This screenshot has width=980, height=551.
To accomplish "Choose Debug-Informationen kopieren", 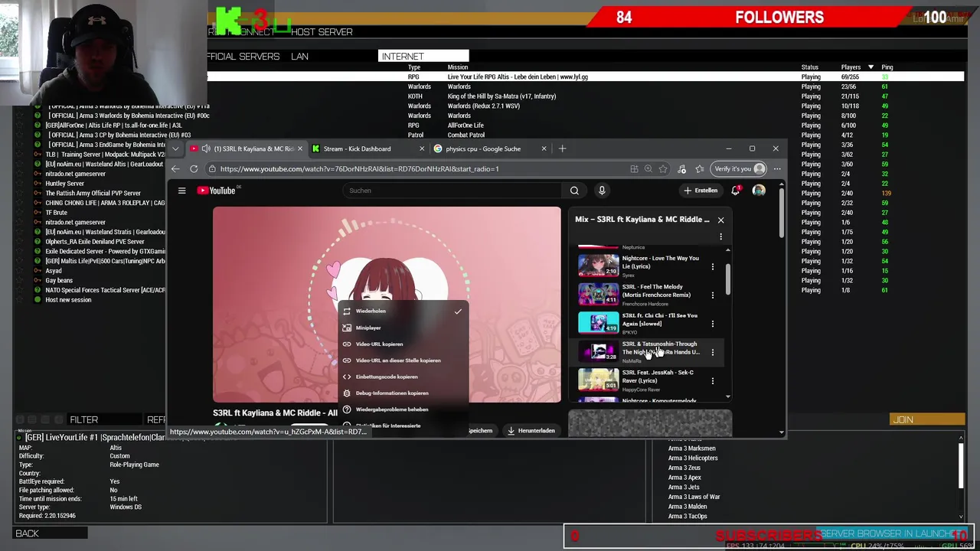I will tap(403, 393).
